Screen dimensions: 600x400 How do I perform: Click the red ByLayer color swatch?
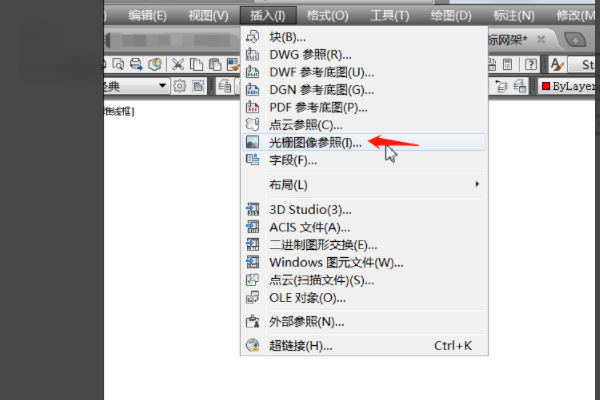pyautogui.click(x=546, y=86)
